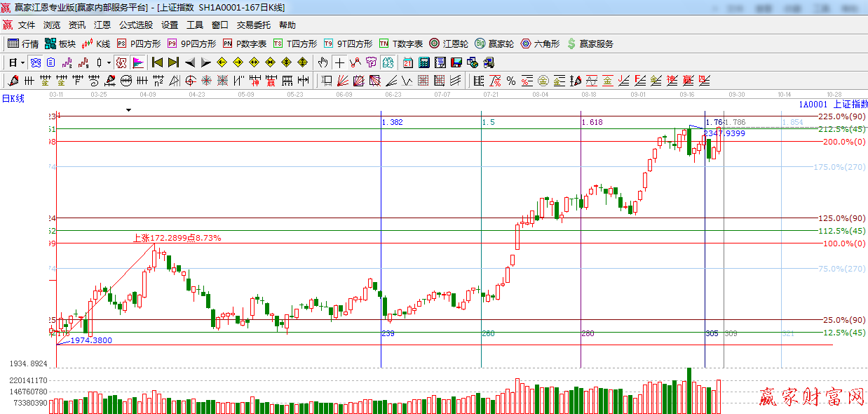This screenshot has height=414, width=868.
Task: Toggle the highlighted flag chart button
Action: (138, 62)
